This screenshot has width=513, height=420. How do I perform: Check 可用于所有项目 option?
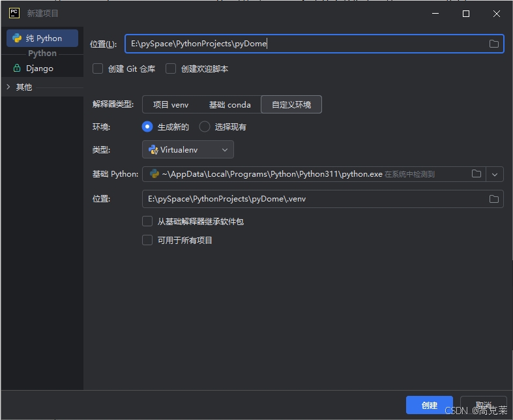click(147, 240)
